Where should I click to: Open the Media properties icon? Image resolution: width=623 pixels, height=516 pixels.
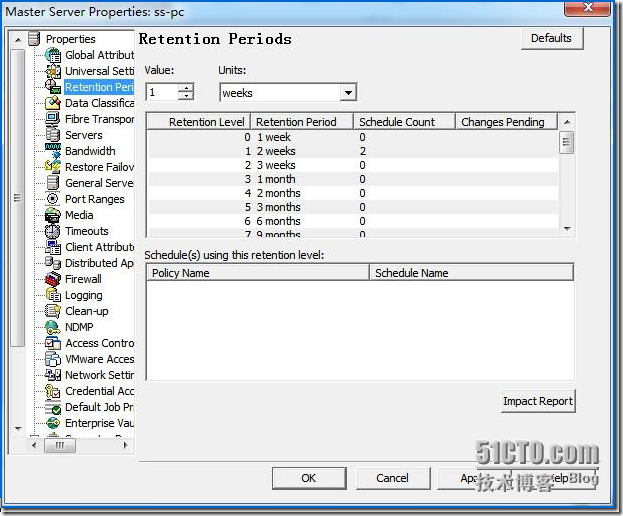(x=54, y=216)
